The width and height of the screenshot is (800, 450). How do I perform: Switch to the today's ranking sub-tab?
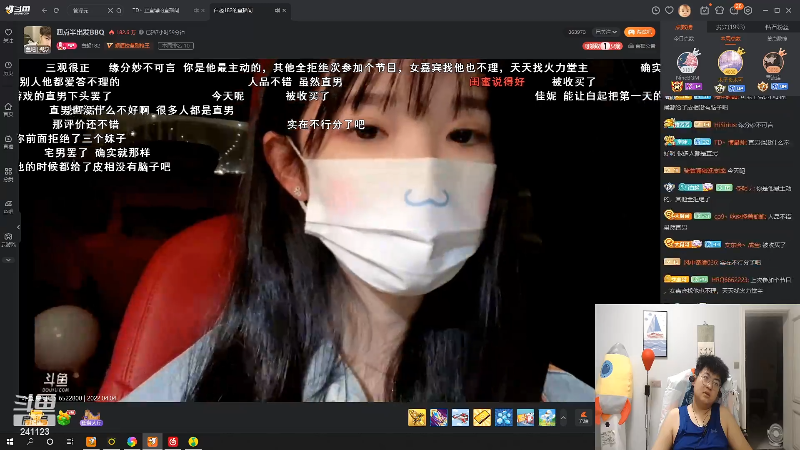684,39
